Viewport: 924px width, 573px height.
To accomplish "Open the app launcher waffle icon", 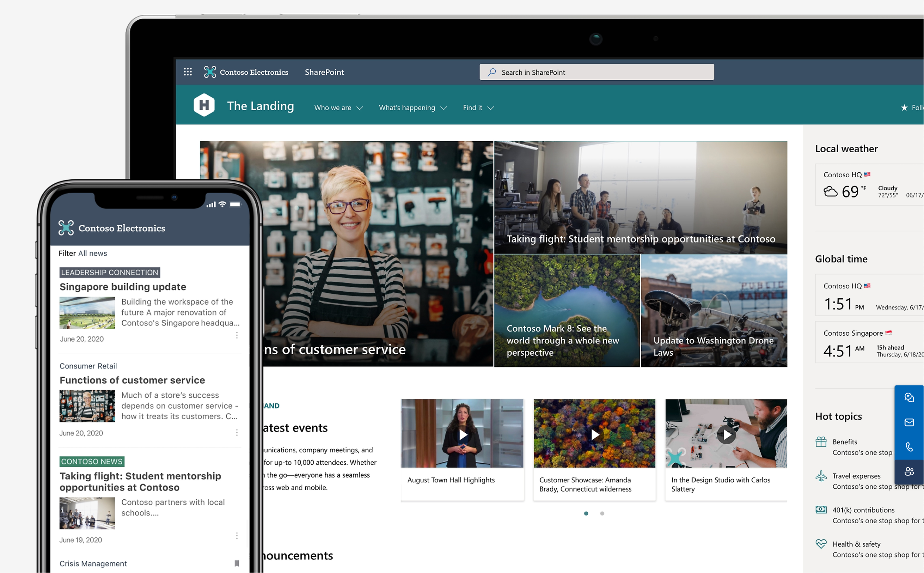I will tap(187, 72).
